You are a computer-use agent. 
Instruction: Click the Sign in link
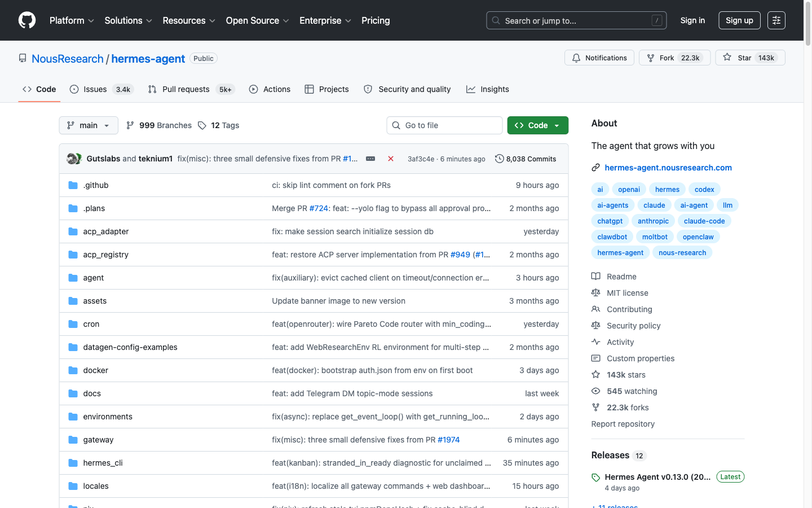point(692,20)
